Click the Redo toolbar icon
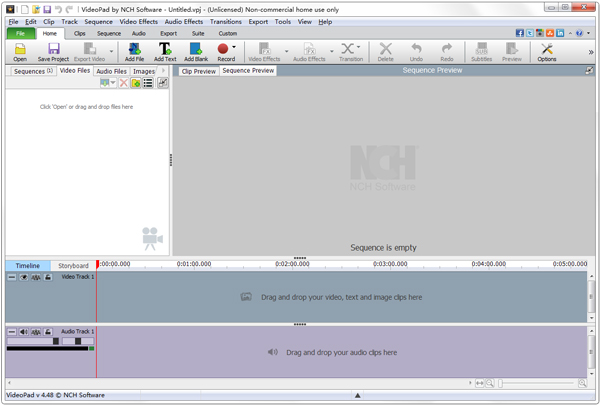The height and width of the screenshot is (405, 600). [x=447, y=52]
